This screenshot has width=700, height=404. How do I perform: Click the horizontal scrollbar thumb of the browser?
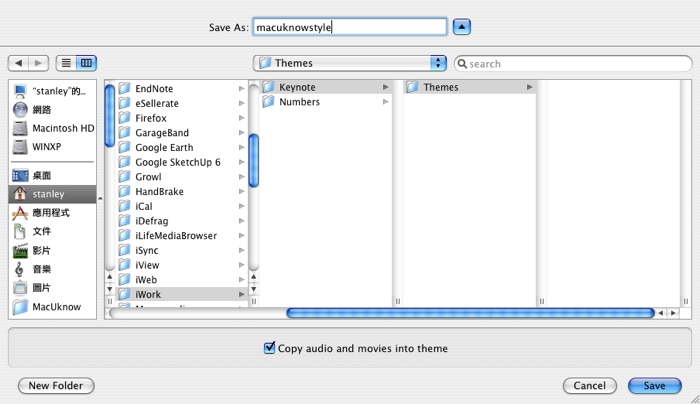coord(470,313)
